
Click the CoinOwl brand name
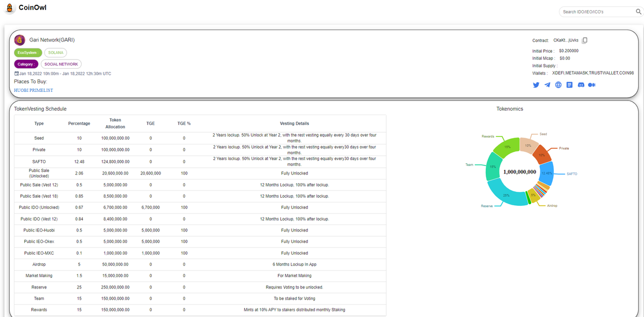click(32, 8)
